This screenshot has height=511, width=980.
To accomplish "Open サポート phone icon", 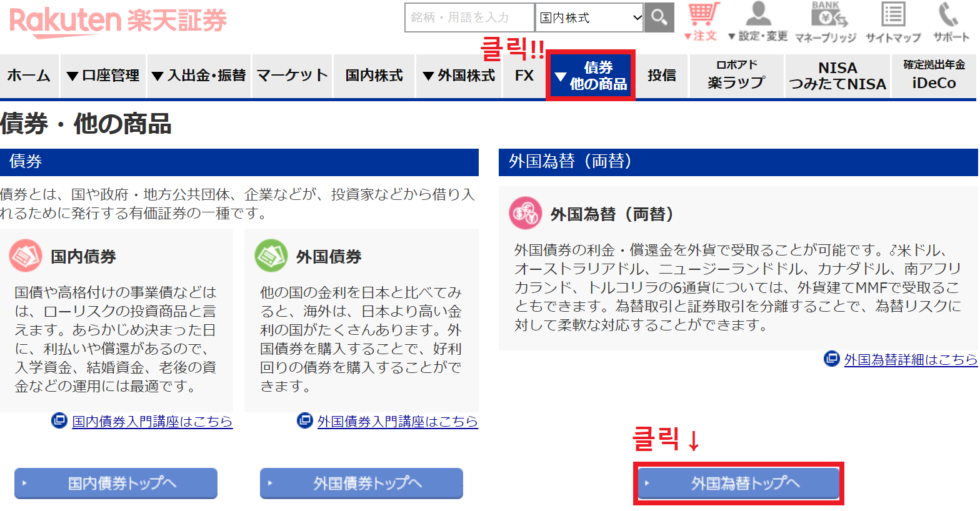I will coord(951,22).
